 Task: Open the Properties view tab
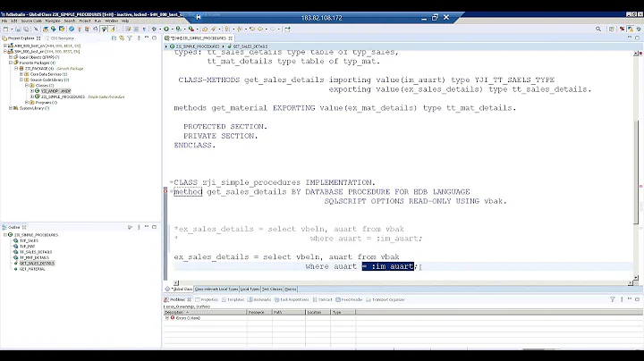[x=207, y=300]
